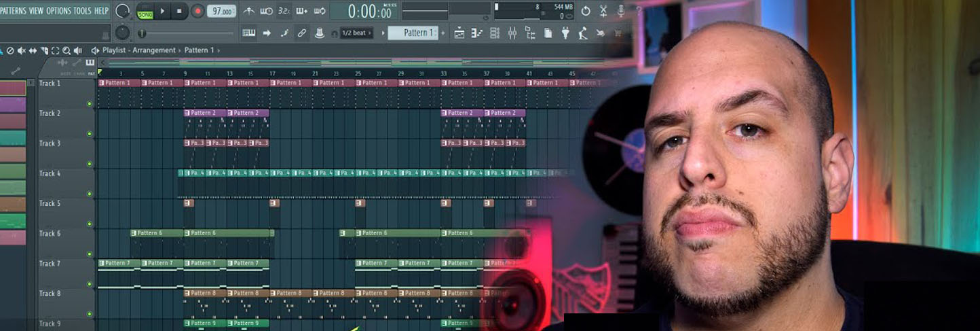
Task: Expand the Playlist menu speaker arrow
Action: pos(95,50)
